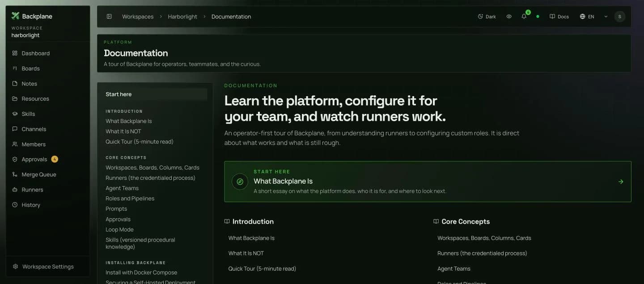This screenshot has width=644, height=284.
Task: Open Quick Tour under Introduction section
Action: click(x=262, y=269)
